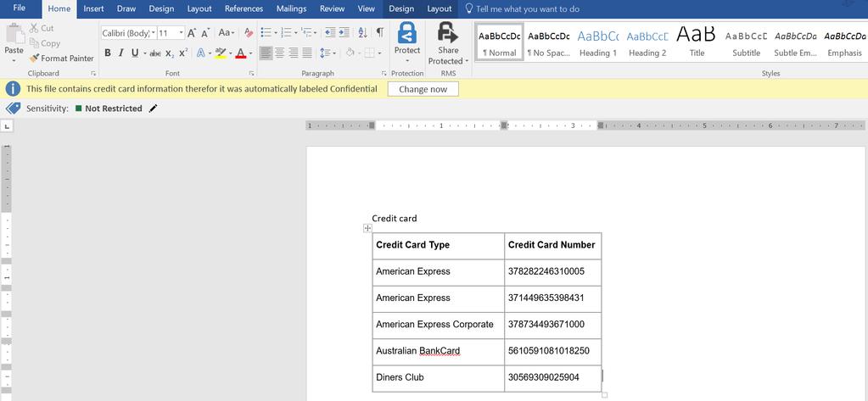Viewport: 868px width, 401px height.
Task: Click the Australian BankCard table cell
Action: 439,352
